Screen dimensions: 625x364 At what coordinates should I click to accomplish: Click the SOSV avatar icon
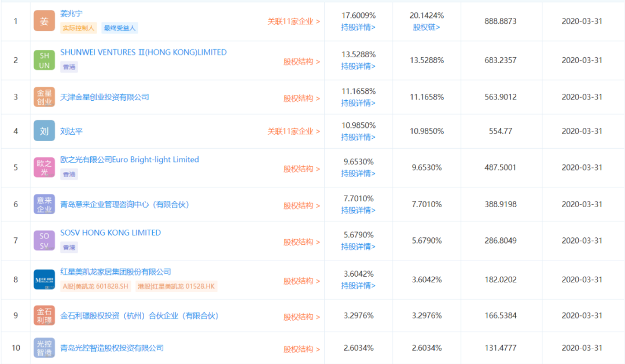click(x=44, y=240)
